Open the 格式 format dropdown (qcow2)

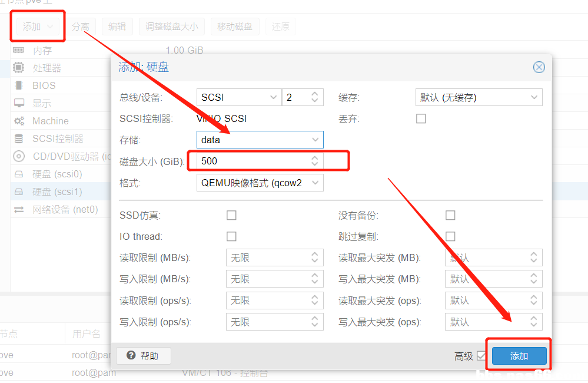pos(260,183)
